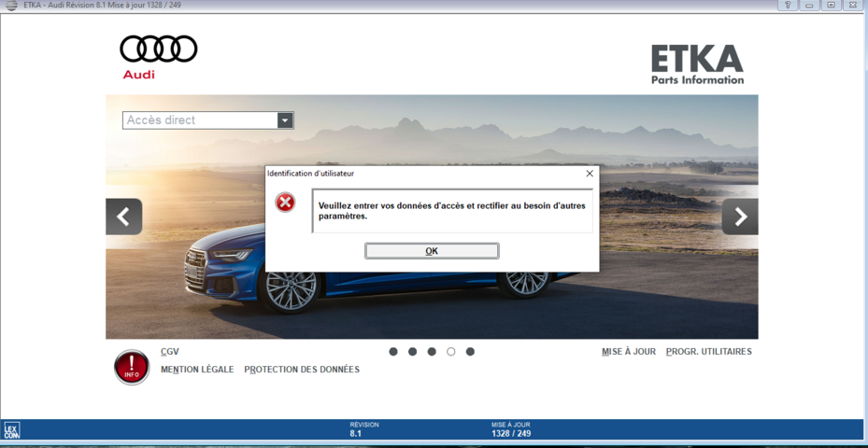
Task: Open Progr. utilitaires link
Action: [x=708, y=352]
